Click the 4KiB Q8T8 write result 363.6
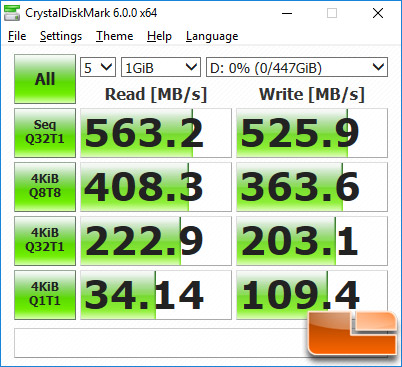This screenshot has height=367, width=402. 312,187
